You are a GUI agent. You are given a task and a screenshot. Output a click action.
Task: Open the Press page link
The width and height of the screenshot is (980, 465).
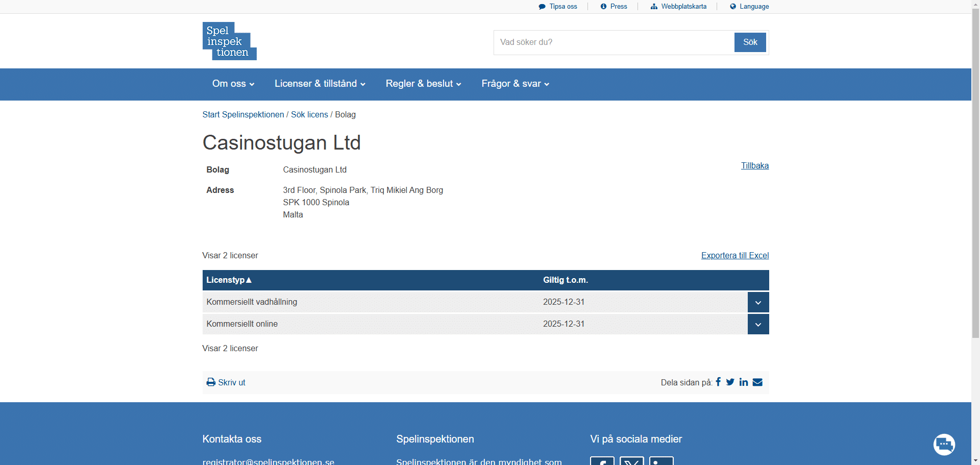(619, 7)
